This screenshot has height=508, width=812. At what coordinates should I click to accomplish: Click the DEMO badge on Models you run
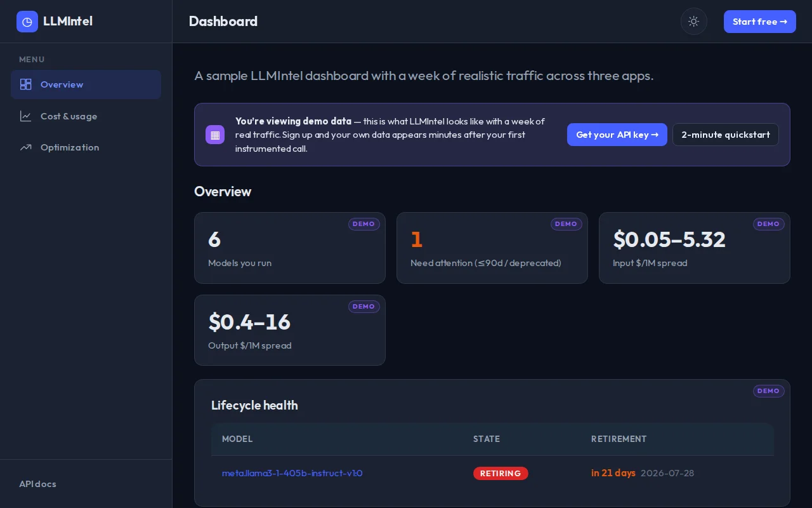pyautogui.click(x=364, y=224)
